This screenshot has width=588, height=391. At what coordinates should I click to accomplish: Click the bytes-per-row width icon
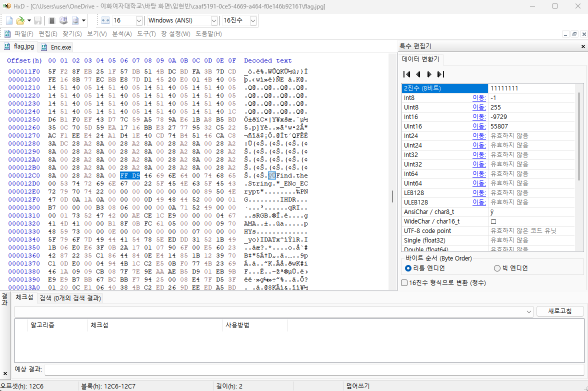105,20
